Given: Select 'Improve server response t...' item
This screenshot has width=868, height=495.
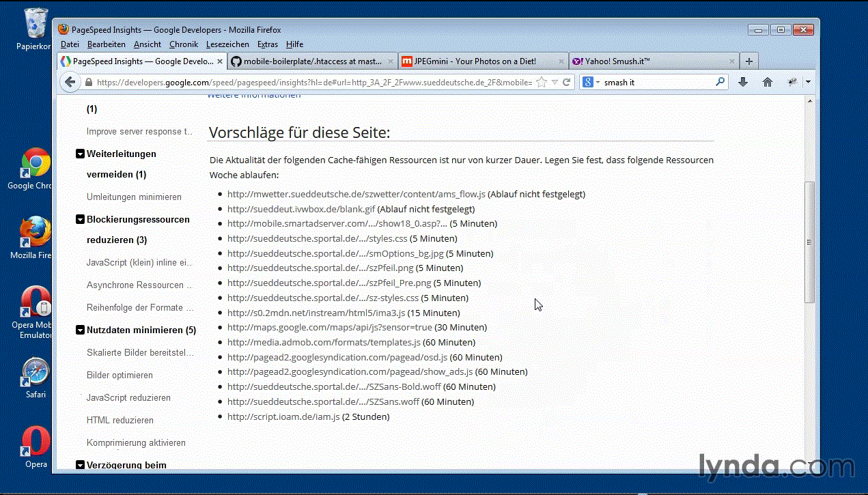Looking at the screenshot, I should pos(140,131).
